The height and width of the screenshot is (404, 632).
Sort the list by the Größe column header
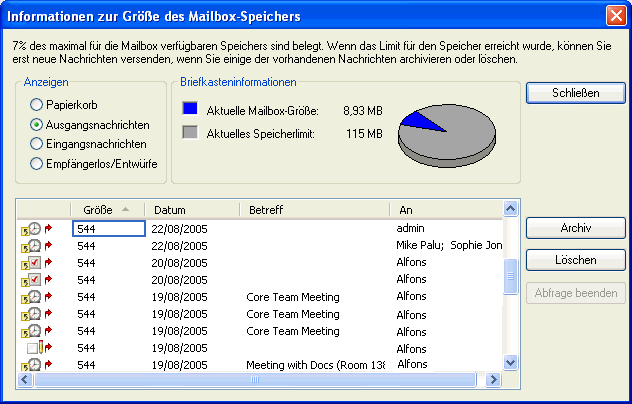pos(108,210)
